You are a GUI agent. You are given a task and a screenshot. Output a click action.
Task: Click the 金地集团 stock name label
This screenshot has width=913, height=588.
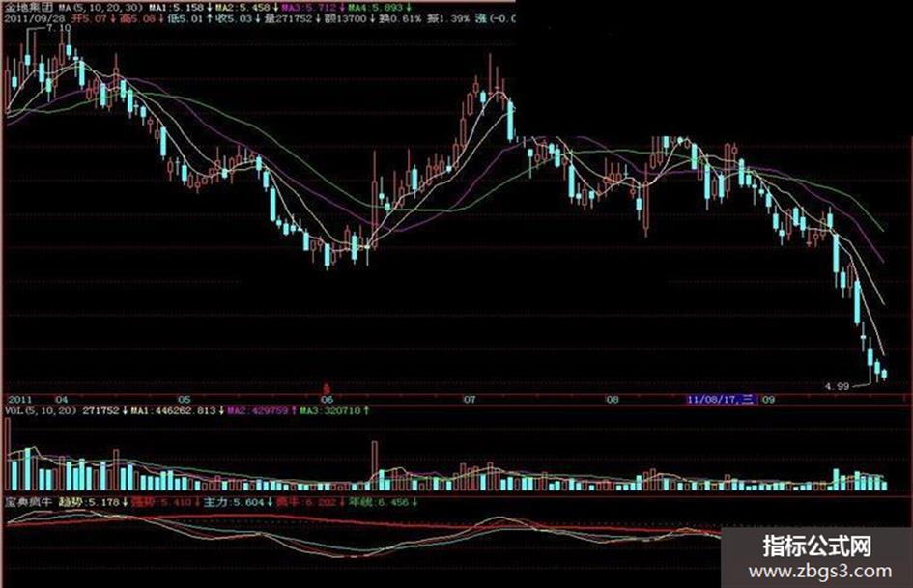[x=29, y=8]
